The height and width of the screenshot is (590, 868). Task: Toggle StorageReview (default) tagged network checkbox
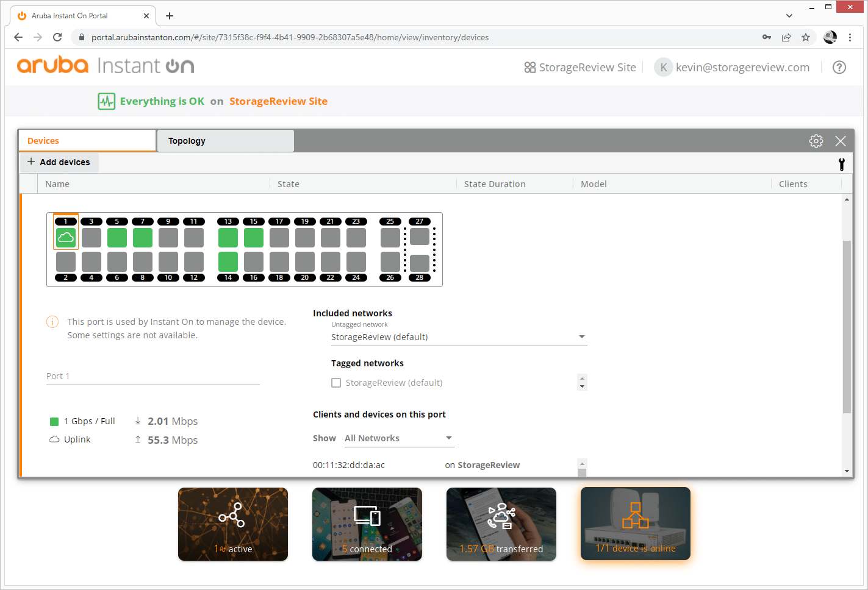click(x=336, y=383)
